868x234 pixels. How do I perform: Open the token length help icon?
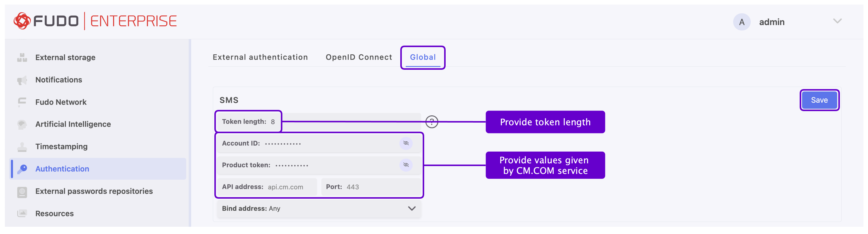pos(432,122)
